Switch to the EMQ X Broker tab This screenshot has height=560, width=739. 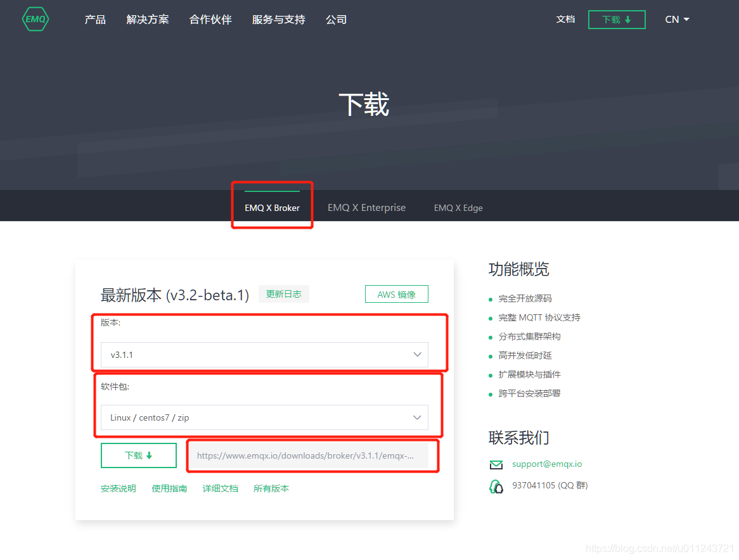(x=272, y=208)
